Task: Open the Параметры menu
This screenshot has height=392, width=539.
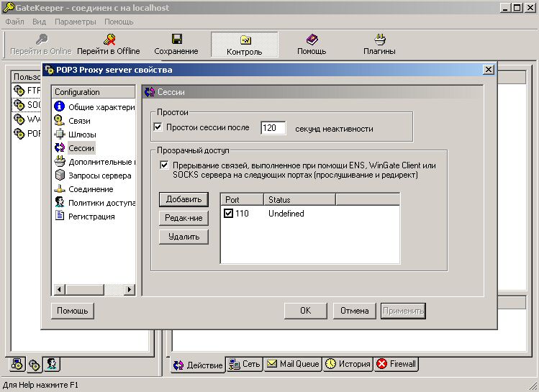Action: click(76, 22)
